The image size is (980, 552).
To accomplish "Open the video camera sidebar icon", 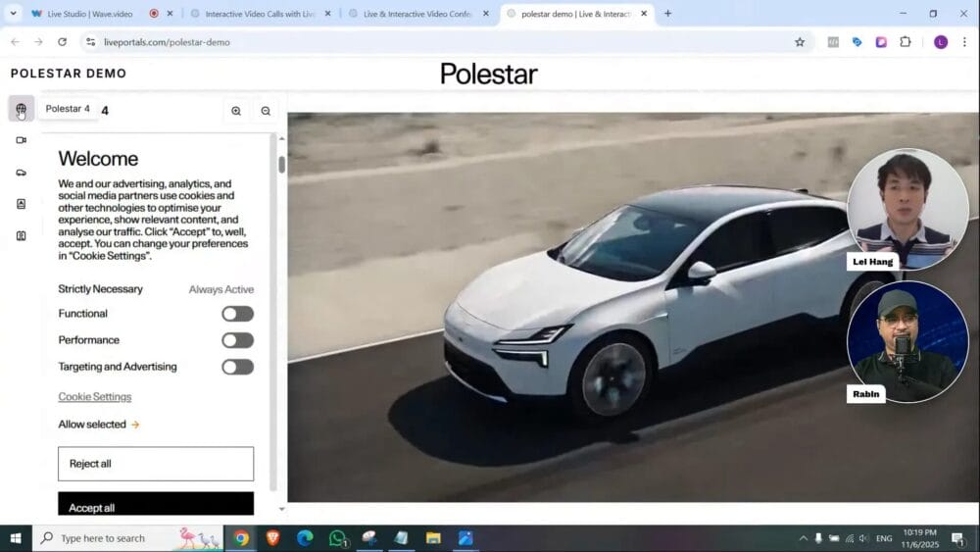I will click(x=21, y=140).
